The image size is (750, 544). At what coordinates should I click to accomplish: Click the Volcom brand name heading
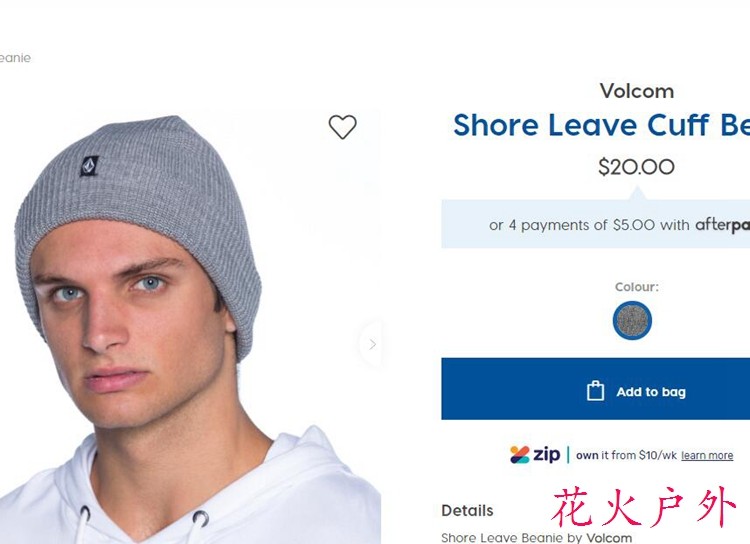(637, 91)
